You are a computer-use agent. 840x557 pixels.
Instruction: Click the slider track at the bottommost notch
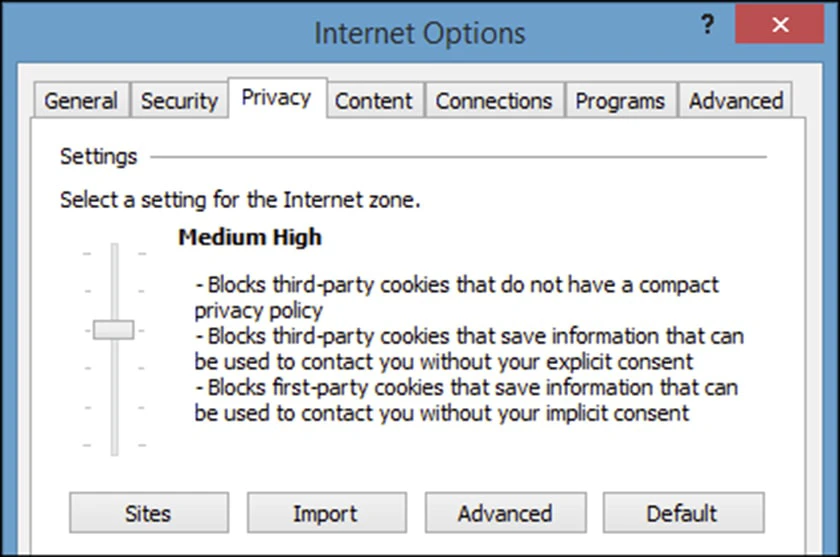(x=114, y=445)
